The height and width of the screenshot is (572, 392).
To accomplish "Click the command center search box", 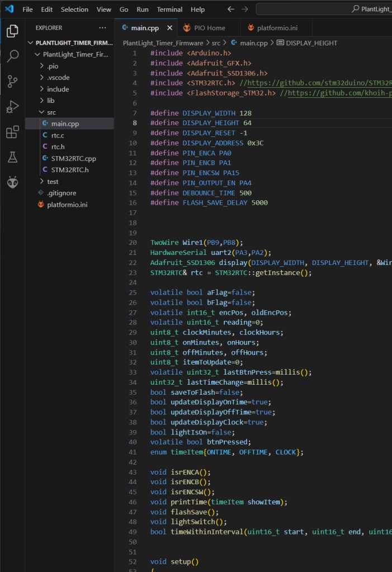I will (x=324, y=10).
